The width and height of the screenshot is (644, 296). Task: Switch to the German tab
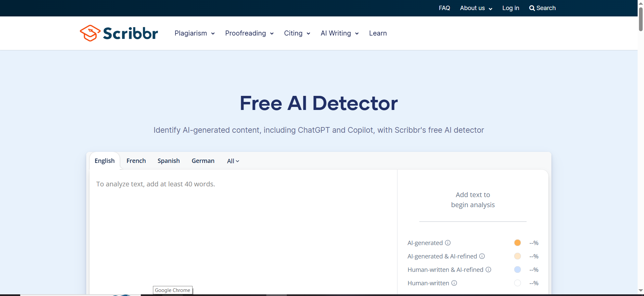click(203, 161)
